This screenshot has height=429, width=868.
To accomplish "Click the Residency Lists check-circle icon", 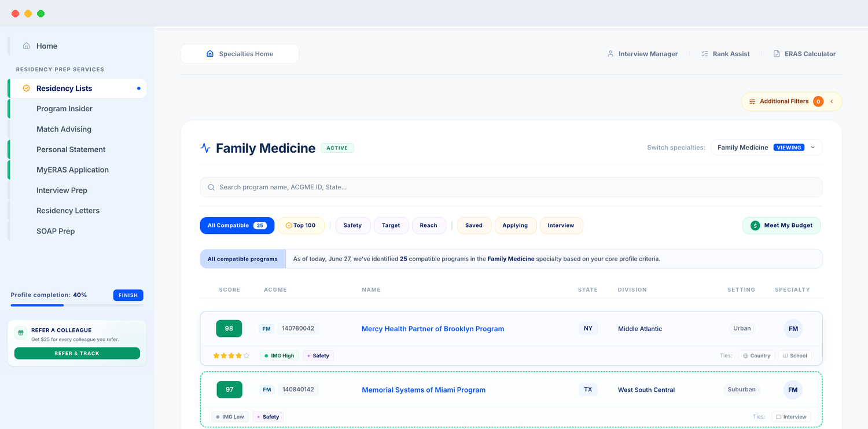I will click(x=26, y=88).
